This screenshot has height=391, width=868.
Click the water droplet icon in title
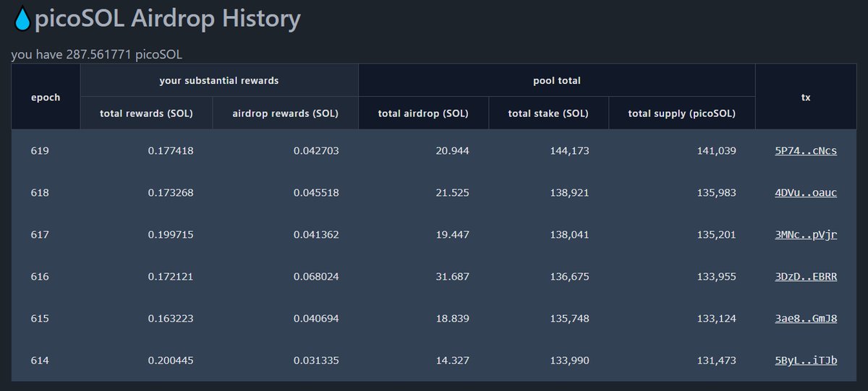[22, 20]
